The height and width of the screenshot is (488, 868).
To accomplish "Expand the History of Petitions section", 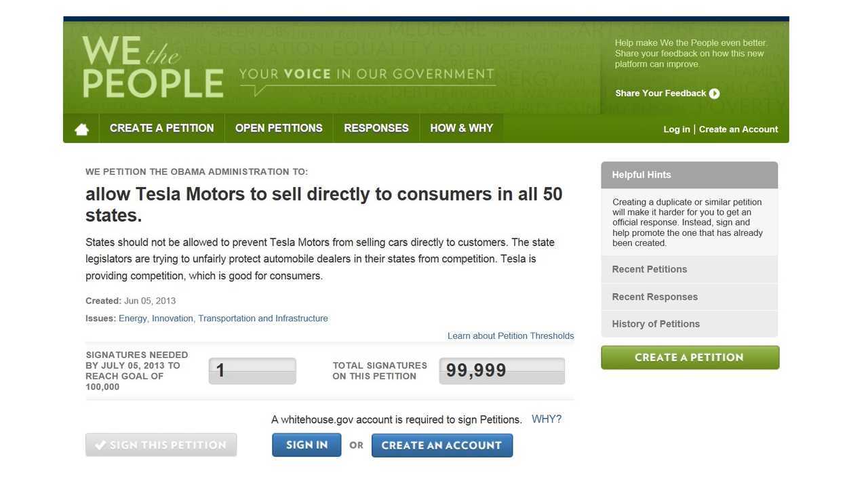I will [x=690, y=324].
